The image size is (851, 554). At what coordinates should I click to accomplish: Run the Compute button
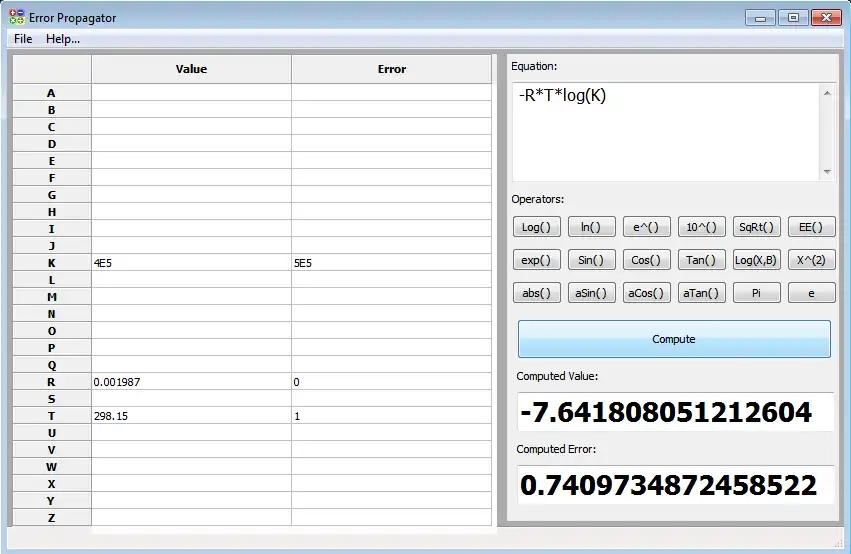[x=674, y=339]
